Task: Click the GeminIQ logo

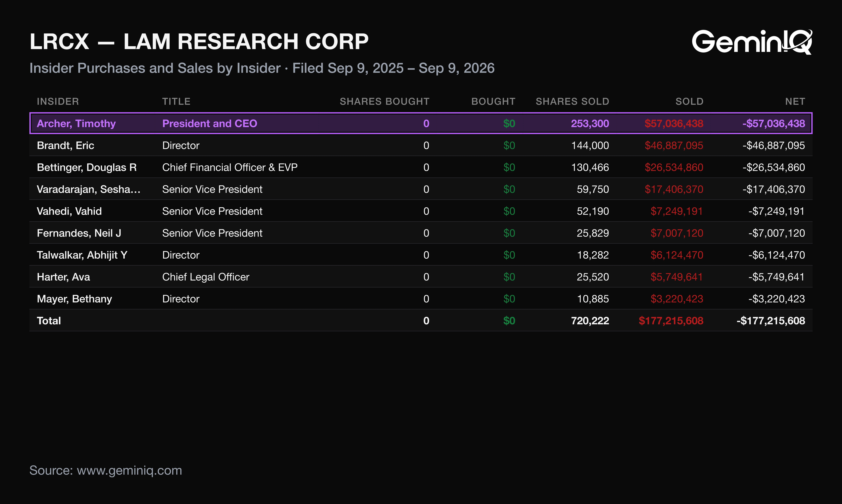Action: pyautogui.click(x=752, y=42)
